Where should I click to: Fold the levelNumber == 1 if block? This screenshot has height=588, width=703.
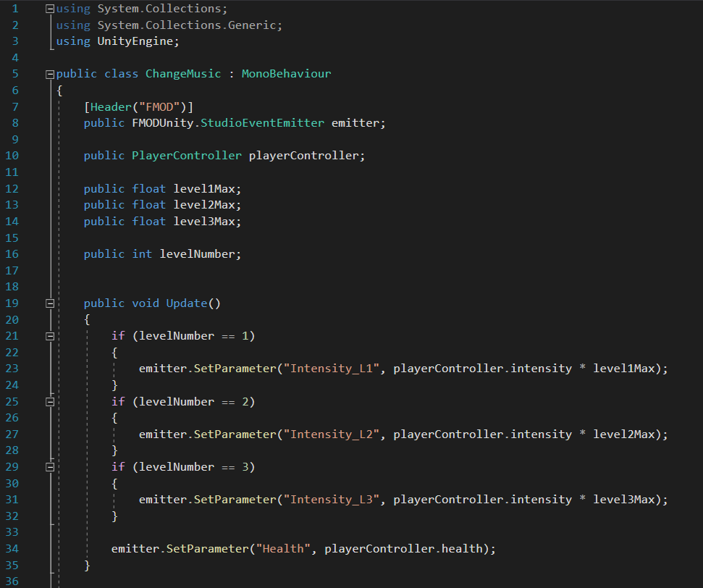[49, 336]
